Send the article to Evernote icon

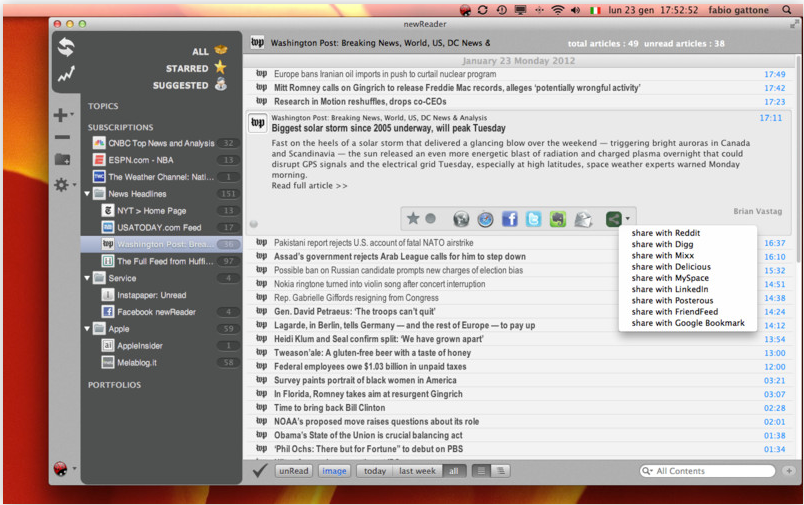[x=557, y=219]
